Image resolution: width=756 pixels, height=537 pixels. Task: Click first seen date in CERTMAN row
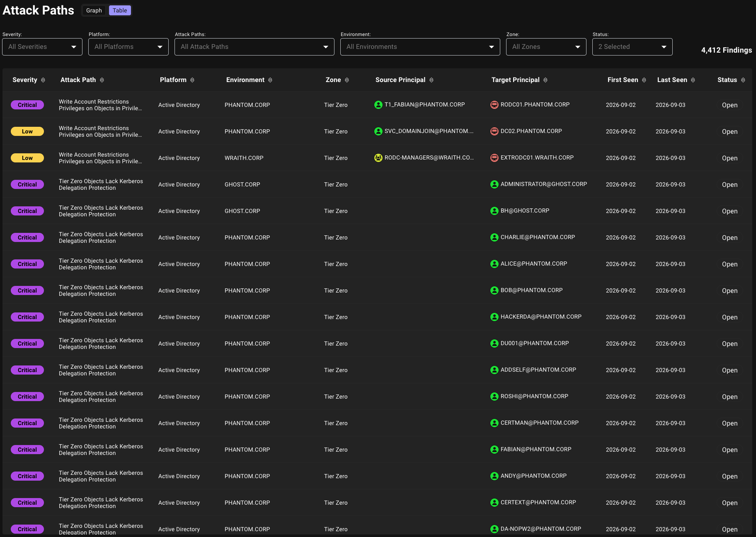pos(621,423)
